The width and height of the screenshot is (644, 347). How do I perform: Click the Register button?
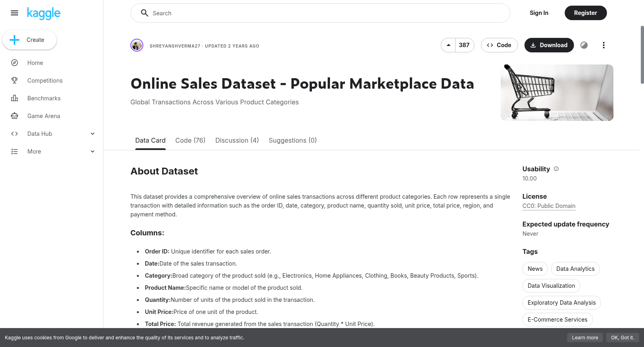586,13
